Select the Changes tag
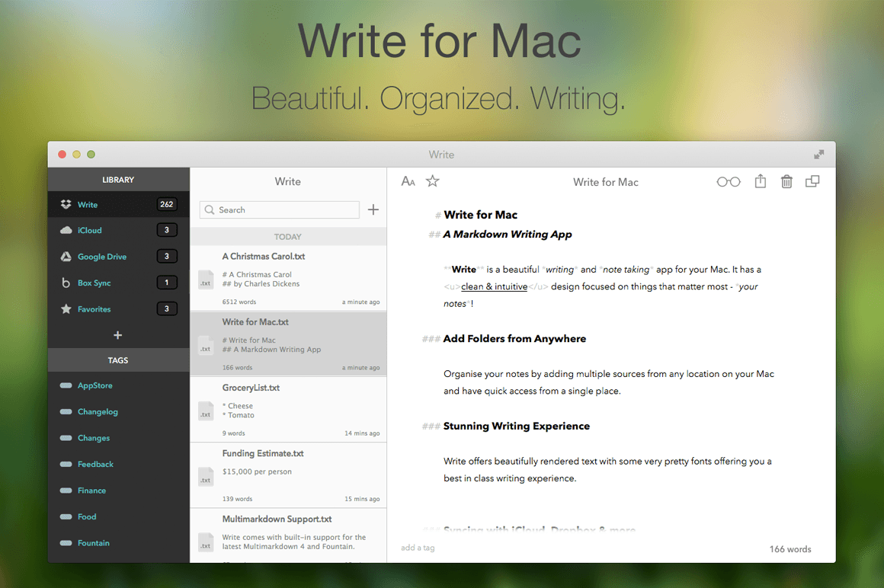884x588 pixels. (x=118, y=438)
